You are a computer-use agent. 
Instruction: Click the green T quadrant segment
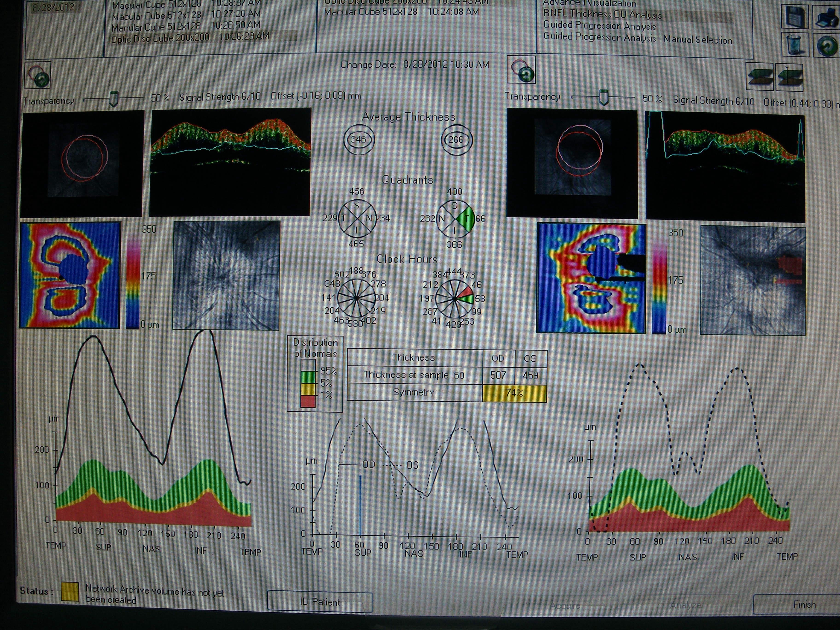(466, 219)
